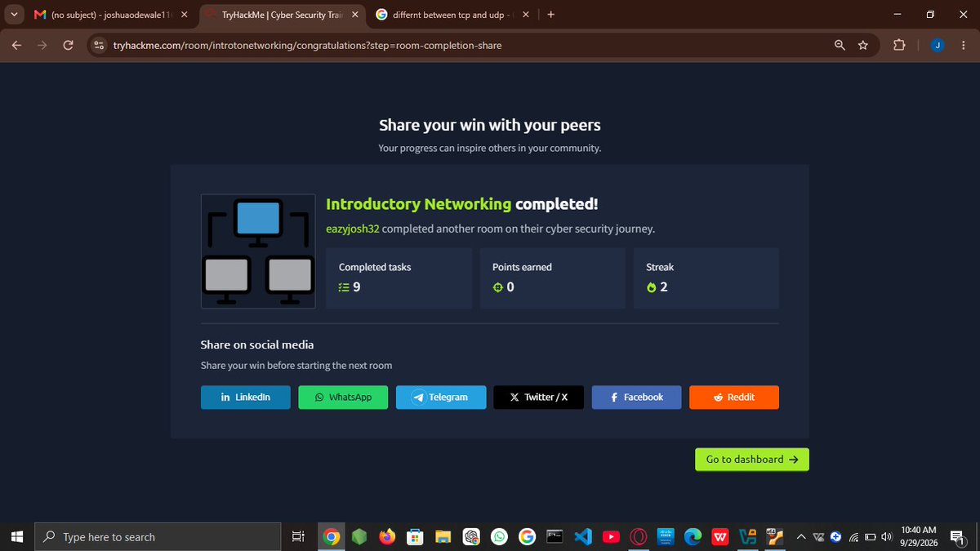Open Task View on the taskbar
Viewport: 980px width, 551px height.
[x=298, y=536]
